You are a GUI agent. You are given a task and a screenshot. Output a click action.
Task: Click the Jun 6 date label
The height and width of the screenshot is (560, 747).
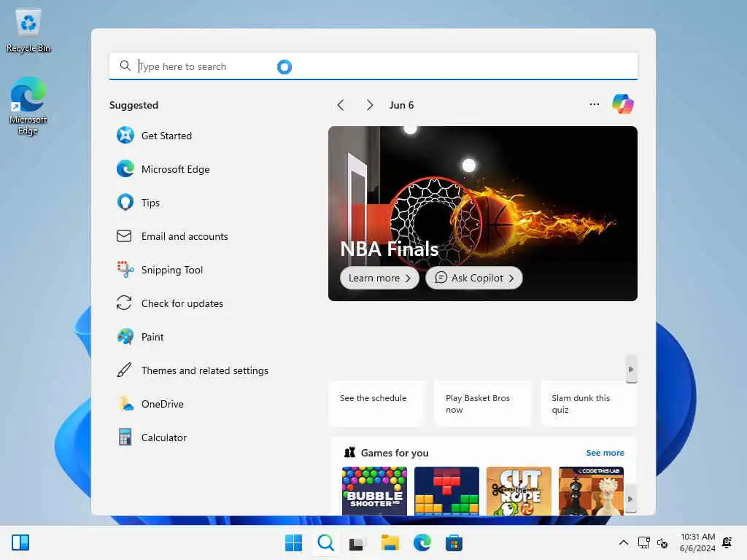pos(401,105)
